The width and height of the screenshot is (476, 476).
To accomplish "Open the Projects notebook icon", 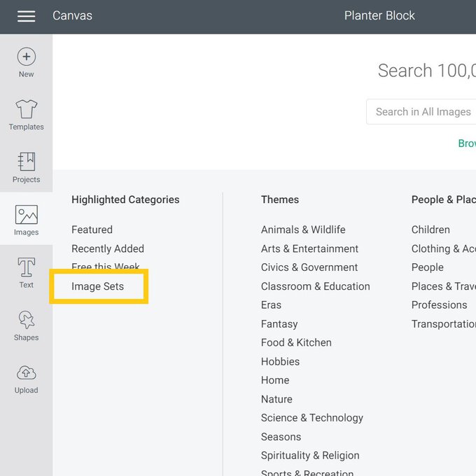I will point(26,162).
